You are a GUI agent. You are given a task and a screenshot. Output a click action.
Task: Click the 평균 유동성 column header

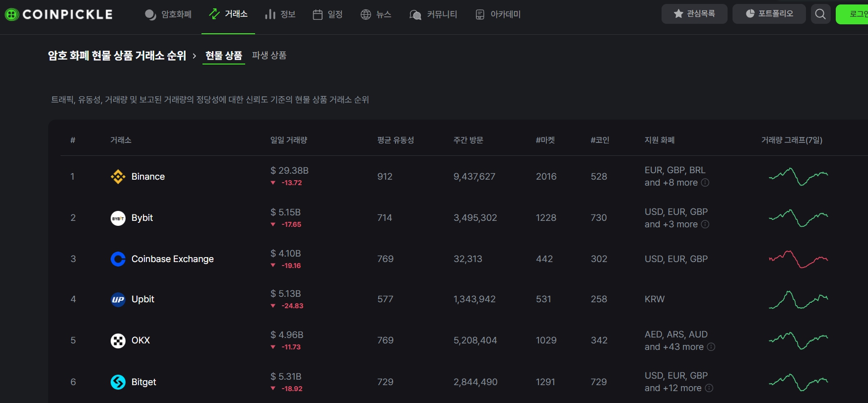(x=396, y=140)
